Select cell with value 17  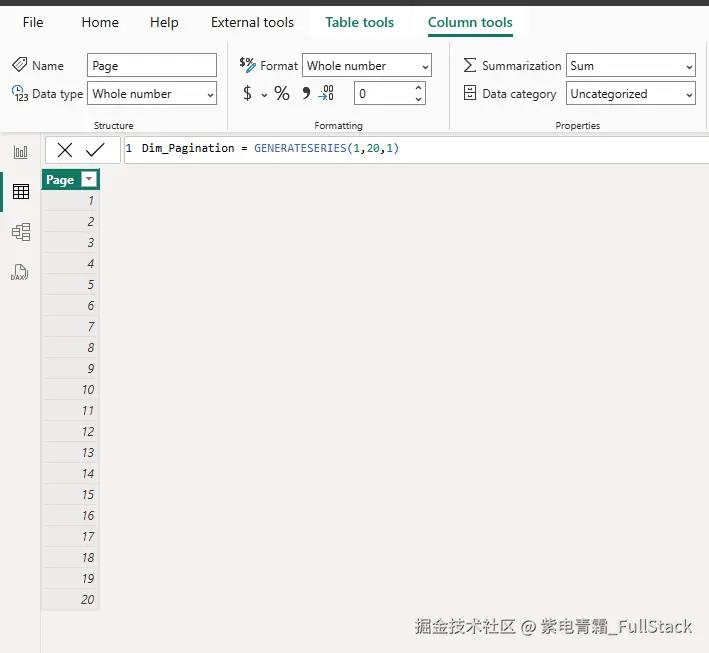point(71,537)
